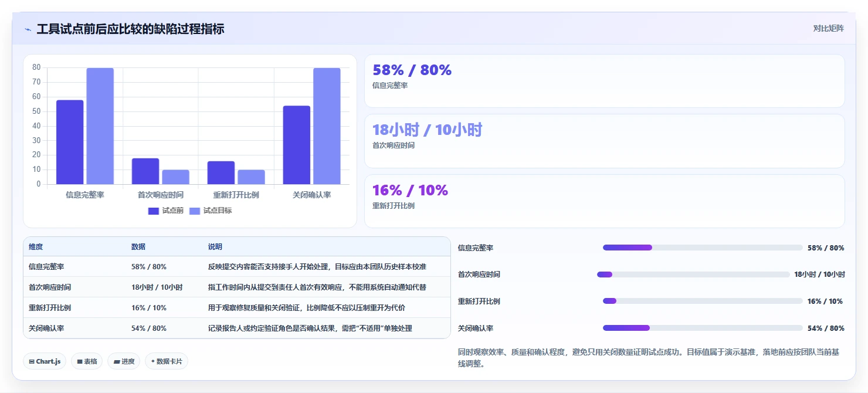
Task: Click the table note starting 记录报告人或约定验证角色
Action: [x=310, y=328]
